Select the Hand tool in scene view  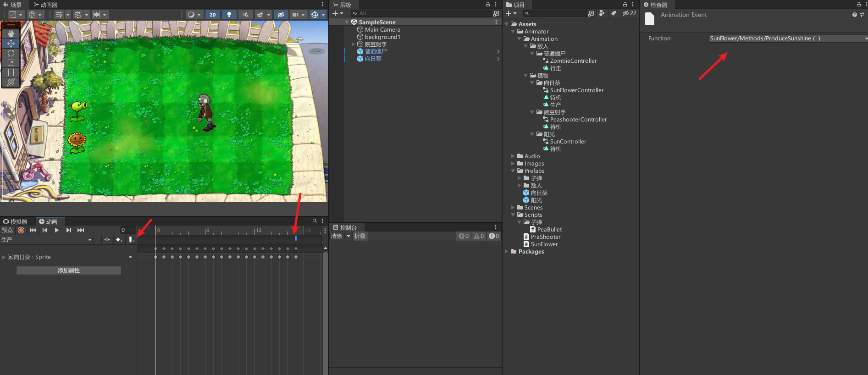click(11, 34)
